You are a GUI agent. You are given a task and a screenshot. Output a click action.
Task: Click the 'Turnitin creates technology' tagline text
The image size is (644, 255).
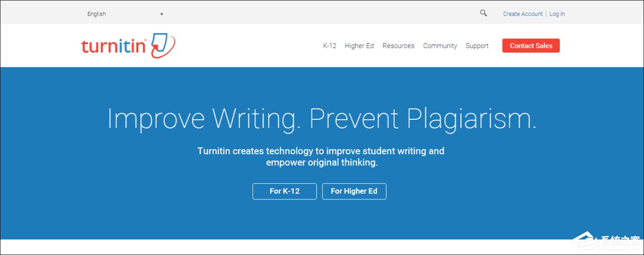[321, 157]
